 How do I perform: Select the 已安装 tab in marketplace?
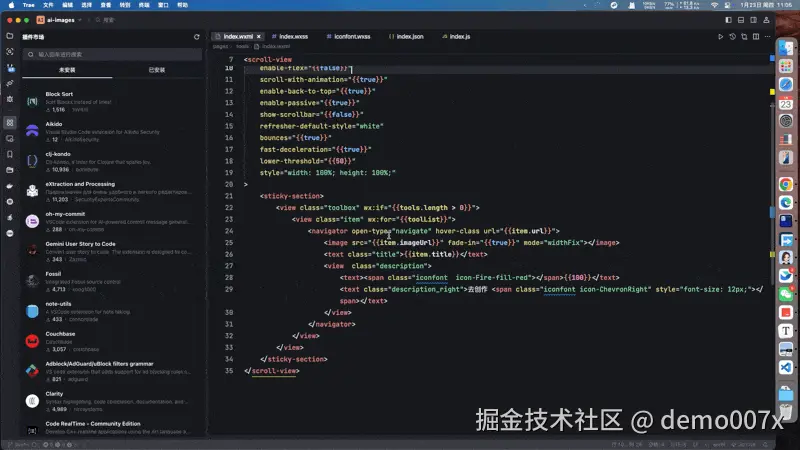[x=157, y=70]
